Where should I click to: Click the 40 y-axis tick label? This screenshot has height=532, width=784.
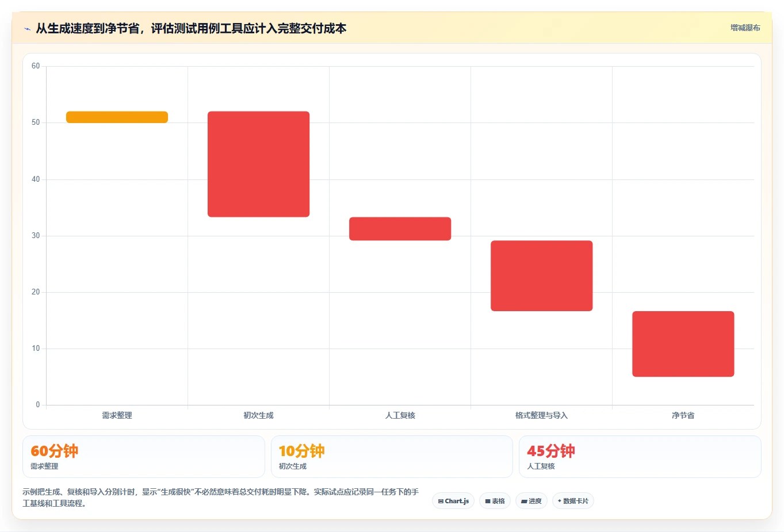pyautogui.click(x=36, y=179)
